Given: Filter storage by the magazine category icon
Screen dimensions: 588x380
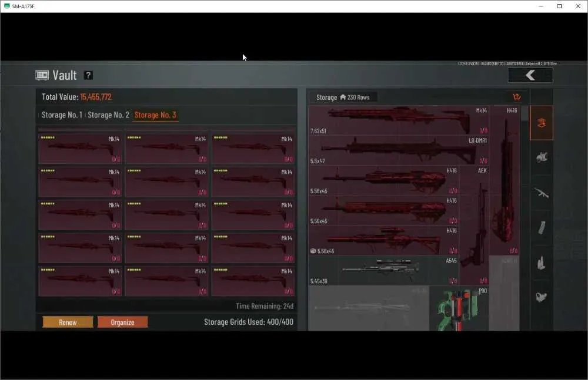Looking at the screenshot, I should pyautogui.click(x=542, y=227).
